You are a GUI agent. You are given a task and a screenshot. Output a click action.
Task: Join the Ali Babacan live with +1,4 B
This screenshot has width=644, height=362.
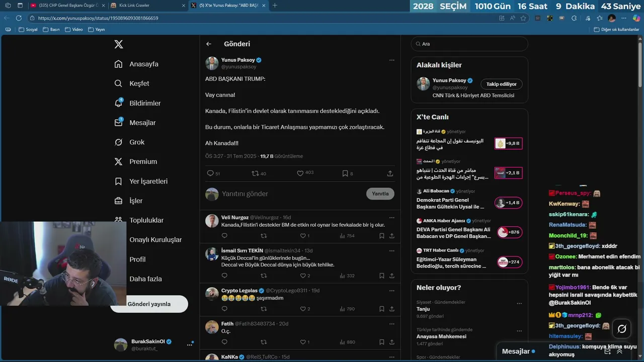[x=508, y=203]
